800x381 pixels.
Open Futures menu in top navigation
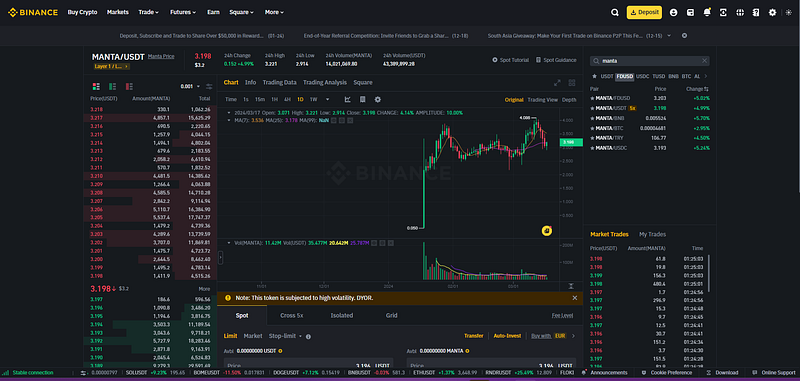(x=183, y=12)
